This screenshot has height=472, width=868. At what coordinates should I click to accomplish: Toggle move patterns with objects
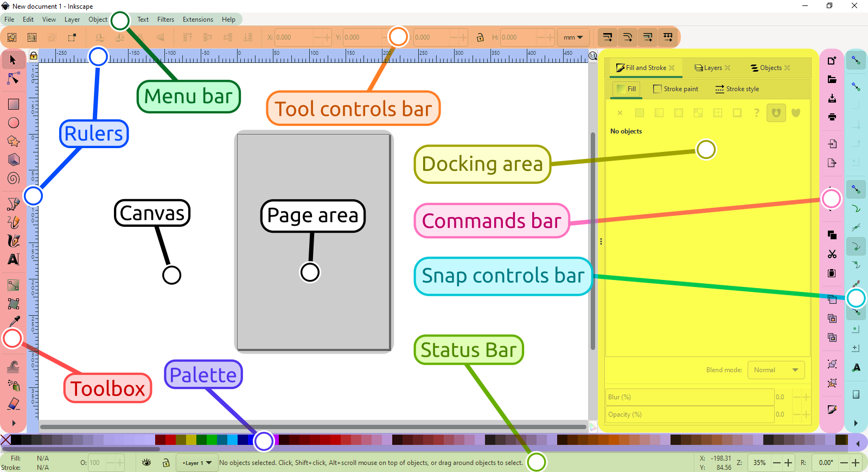tap(668, 37)
